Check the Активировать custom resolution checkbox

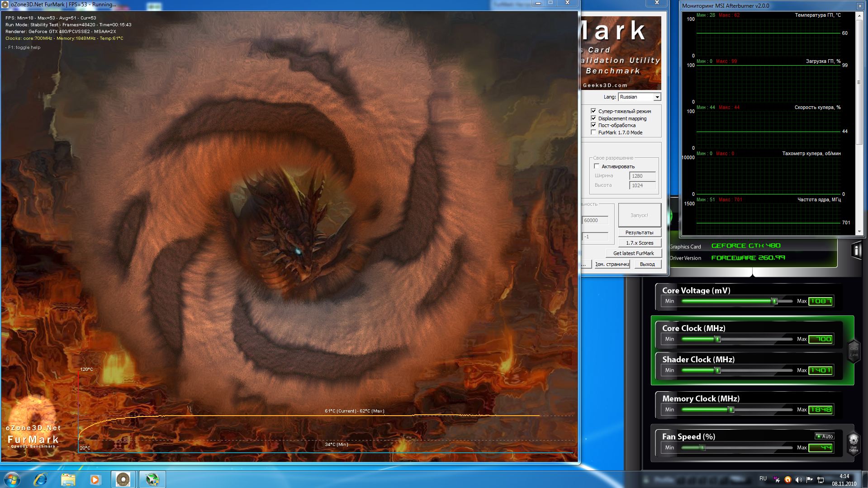597,166
